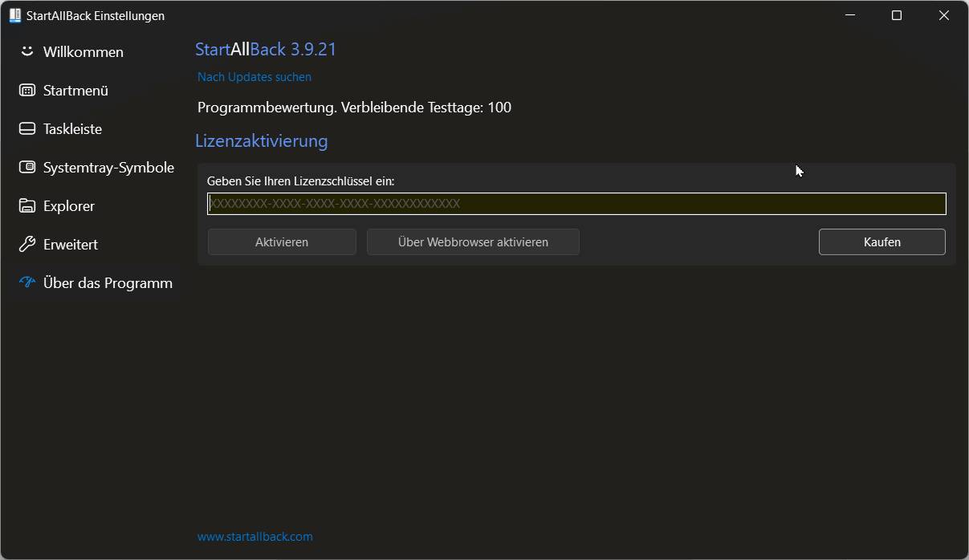
Task: Click the smiley icon beside Willkommen
Action: (x=27, y=51)
